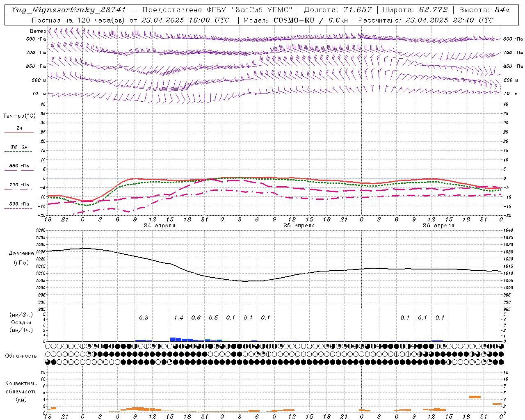
Task: Click the '(мм/3ч.)' precipitation unit label
Action: tap(21, 315)
